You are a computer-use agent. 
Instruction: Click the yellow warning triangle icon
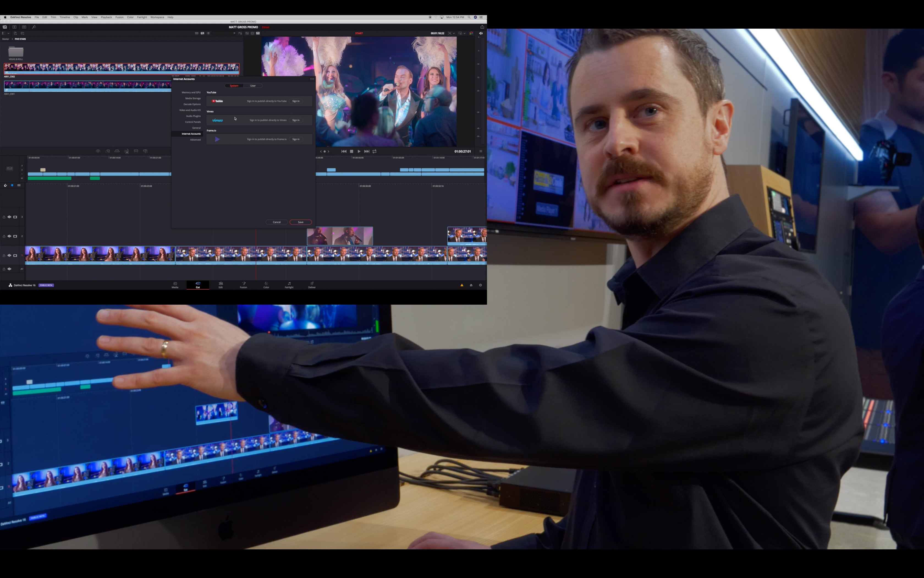click(x=462, y=285)
